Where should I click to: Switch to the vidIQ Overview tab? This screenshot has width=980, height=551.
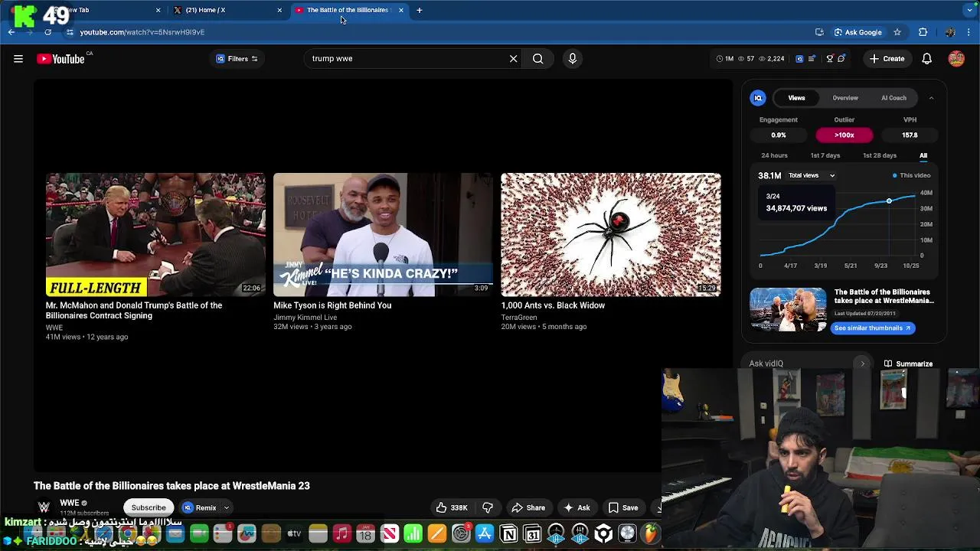pyautogui.click(x=845, y=98)
